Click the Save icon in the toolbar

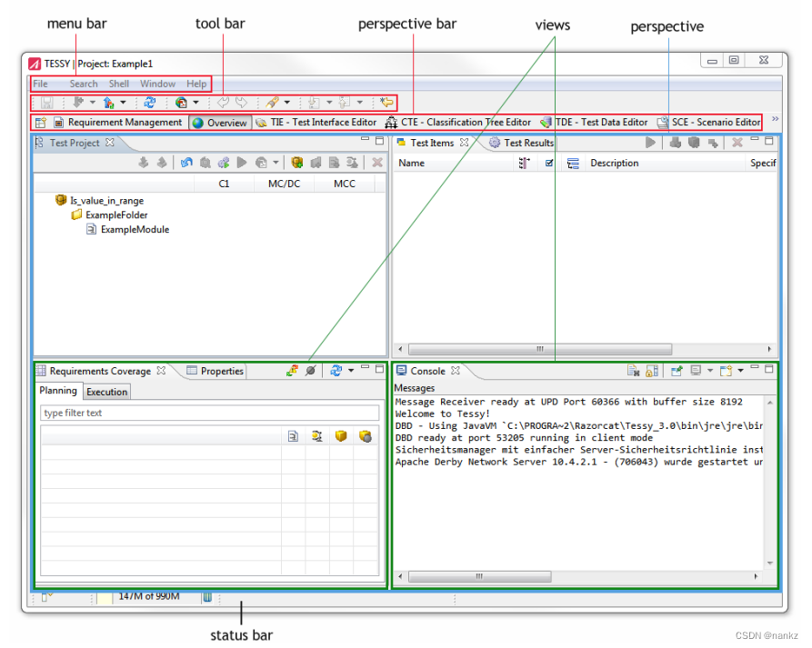(47, 103)
